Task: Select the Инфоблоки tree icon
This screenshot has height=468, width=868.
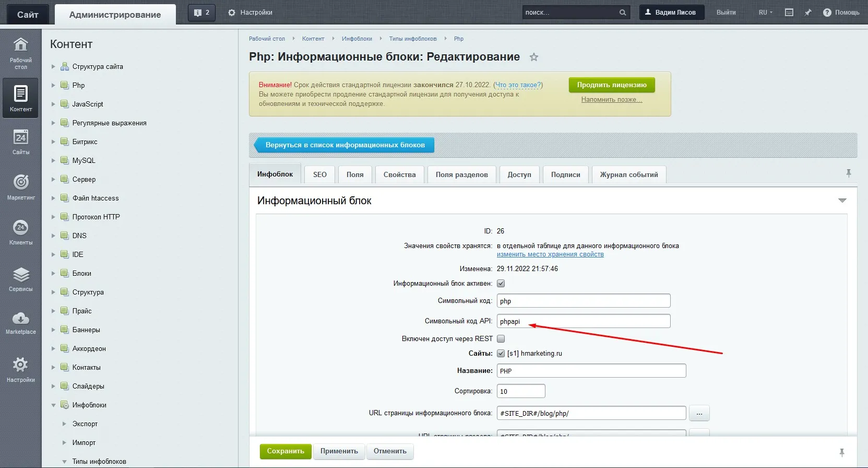Action: point(65,405)
